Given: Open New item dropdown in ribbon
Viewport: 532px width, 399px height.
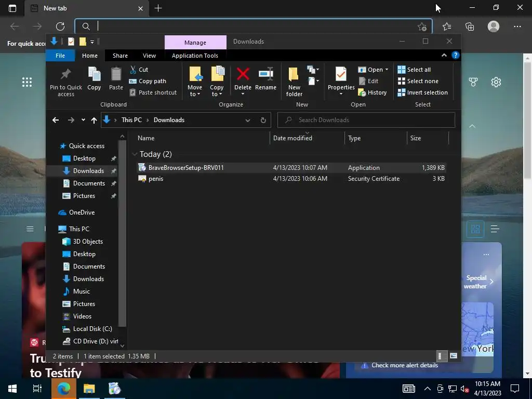Looking at the screenshot, I should click(313, 70).
